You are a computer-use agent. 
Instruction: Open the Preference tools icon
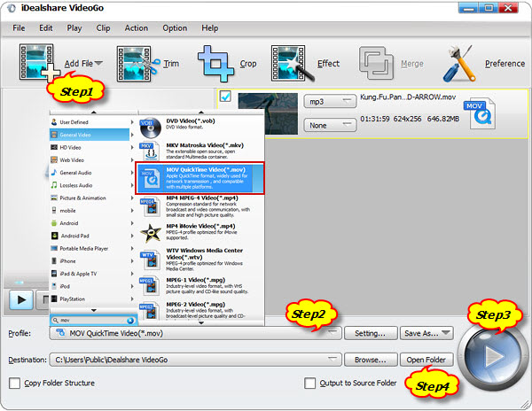(x=459, y=63)
